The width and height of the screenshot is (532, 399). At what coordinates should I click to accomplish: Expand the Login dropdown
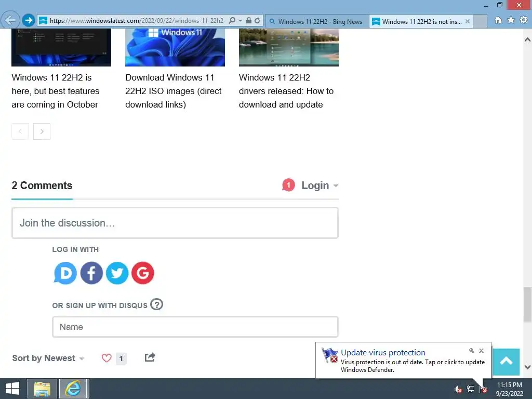point(320,185)
